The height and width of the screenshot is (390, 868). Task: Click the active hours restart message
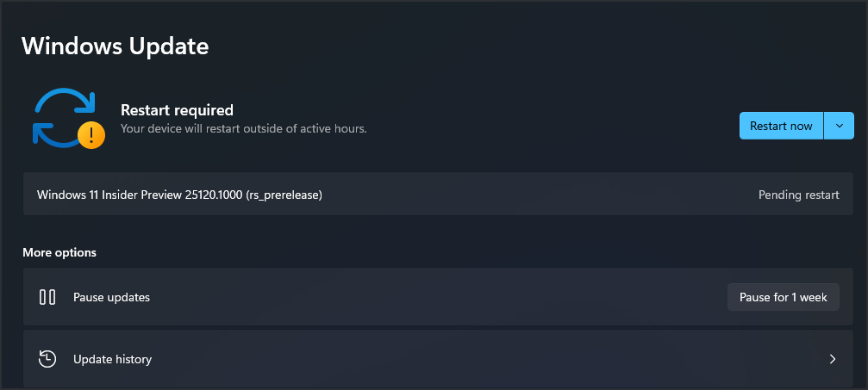[244, 128]
